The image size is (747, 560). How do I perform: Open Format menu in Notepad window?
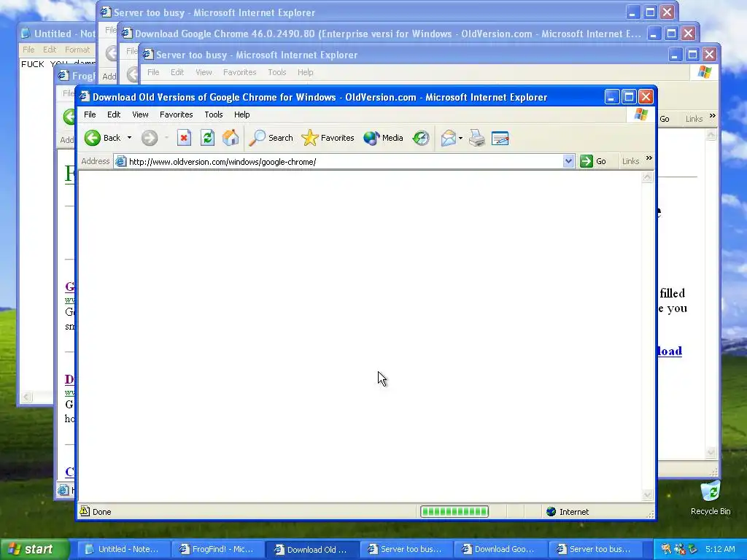pos(77,50)
